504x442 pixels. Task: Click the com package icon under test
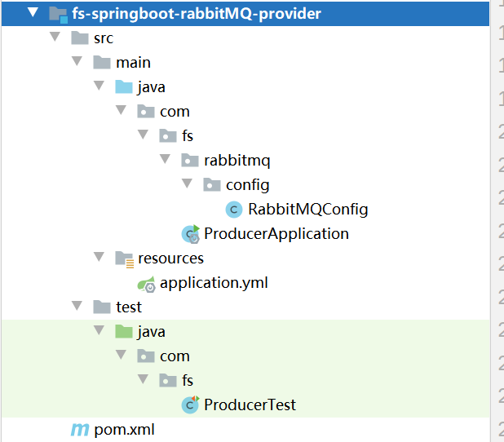[x=146, y=356]
